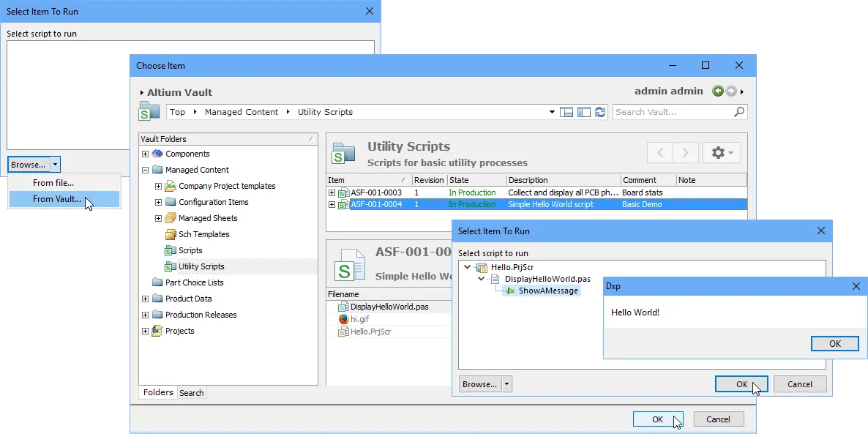Open Browse dropdown arrow in front Select Item dialog
Viewport: 868px width, 434px height.
pyautogui.click(x=506, y=384)
